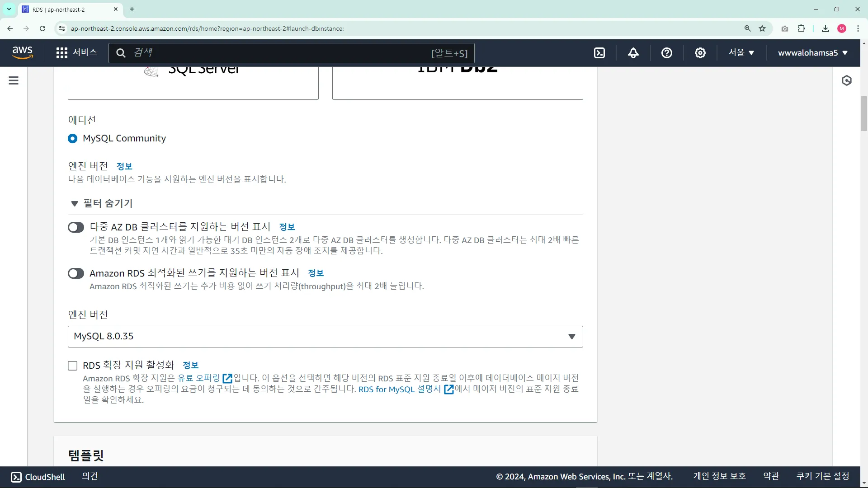868x488 pixels.
Task: Open the services grid icon
Action: click(62, 53)
